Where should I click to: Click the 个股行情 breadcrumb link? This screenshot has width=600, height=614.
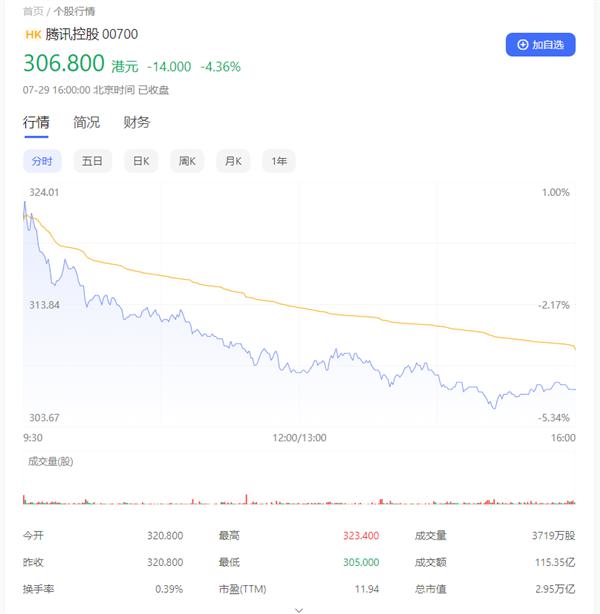[x=74, y=11]
